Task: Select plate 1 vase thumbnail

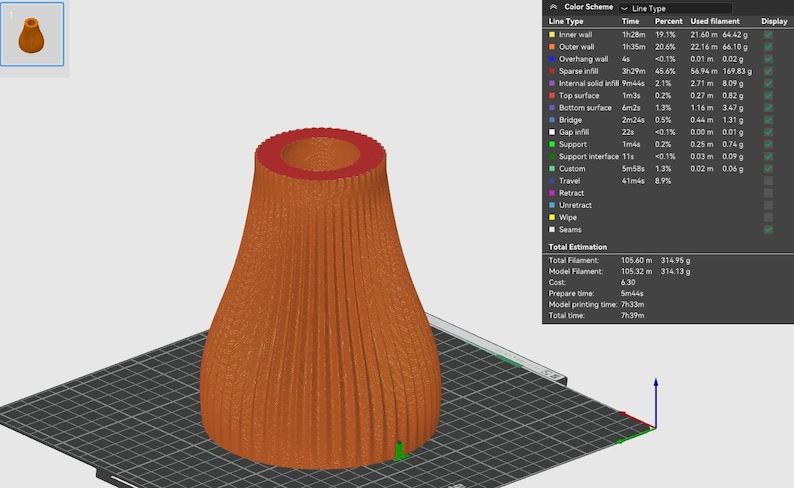Action: 32,34
